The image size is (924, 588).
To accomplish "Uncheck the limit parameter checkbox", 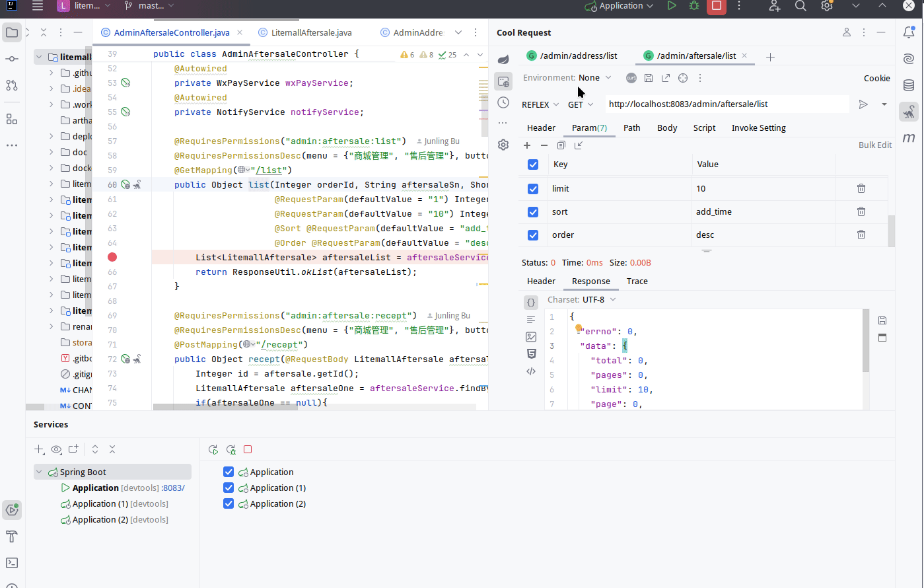I will (x=533, y=188).
